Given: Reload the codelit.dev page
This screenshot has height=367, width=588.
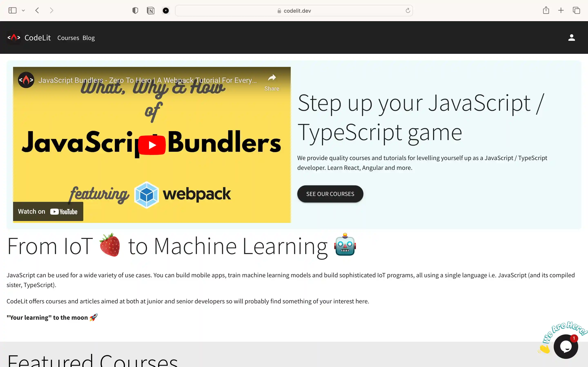Looking at the screenshot, I should 408,10.
